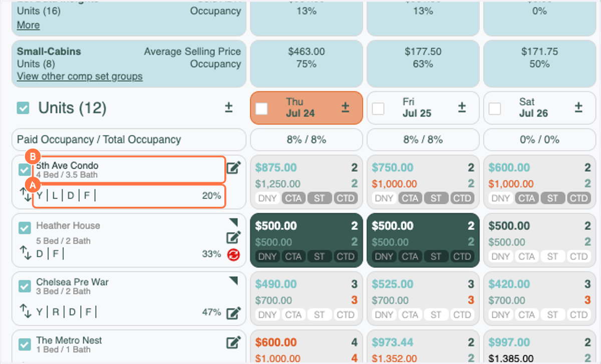
Task: Click red sync icon on Heather House
Action: pos(233,254)
